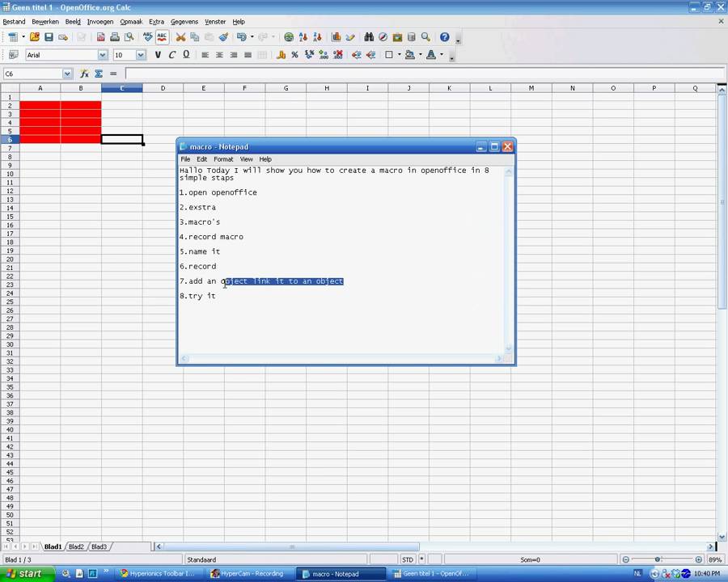Screen dimensions: 728x582
Task: Add a decimal place to the number format
Action: click(324, 55)
